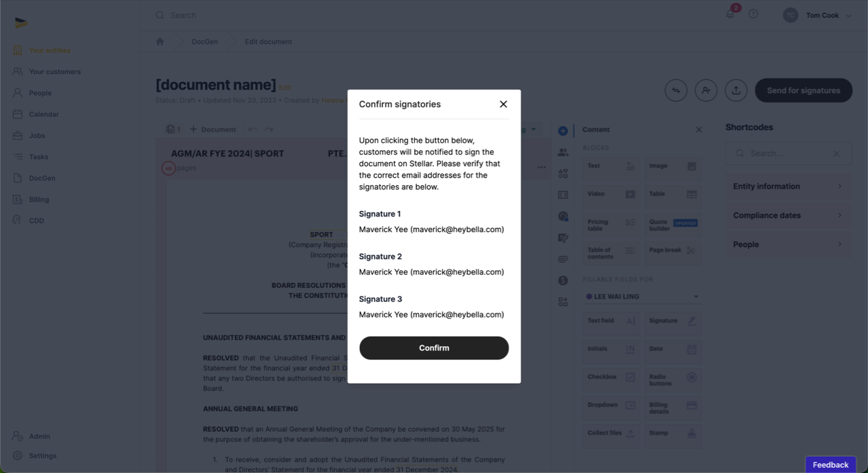Add a Checkbox fillable field

611,377
